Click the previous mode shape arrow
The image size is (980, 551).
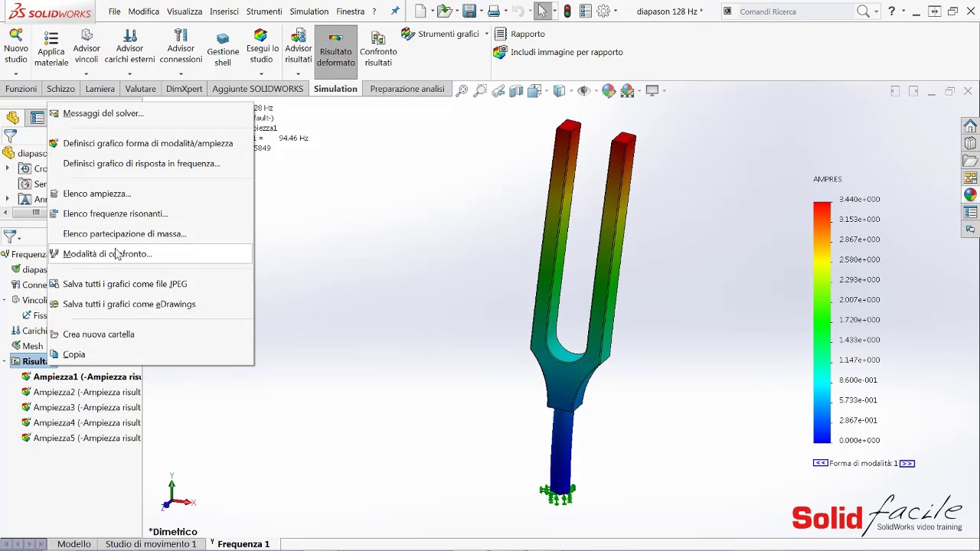[x=820, y=463]
